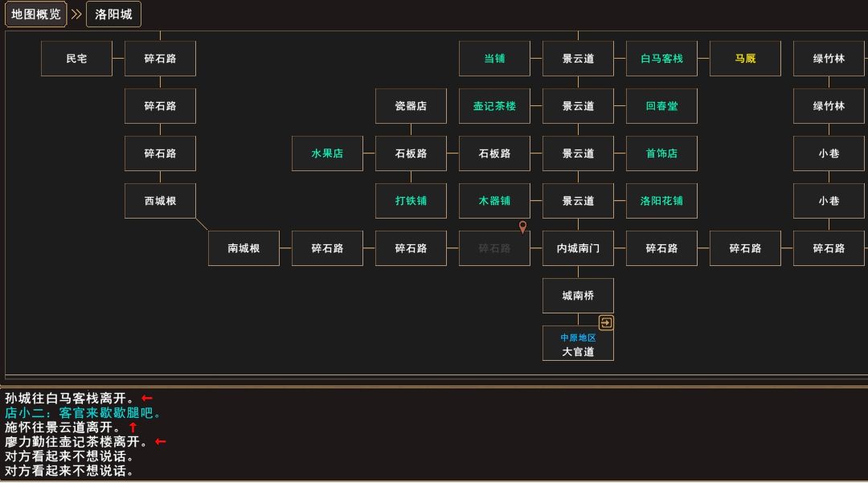Open the 首饰店 jewelry shop

(661, 153)
